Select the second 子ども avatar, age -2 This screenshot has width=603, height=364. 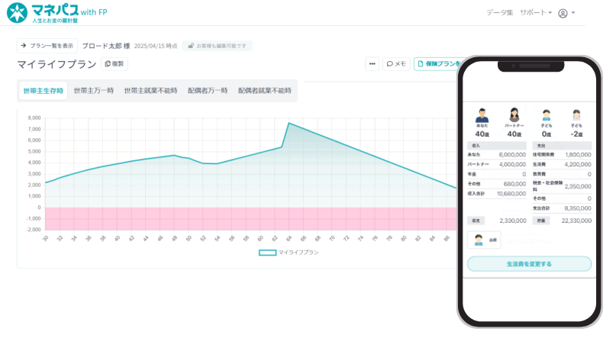point(576,116)
